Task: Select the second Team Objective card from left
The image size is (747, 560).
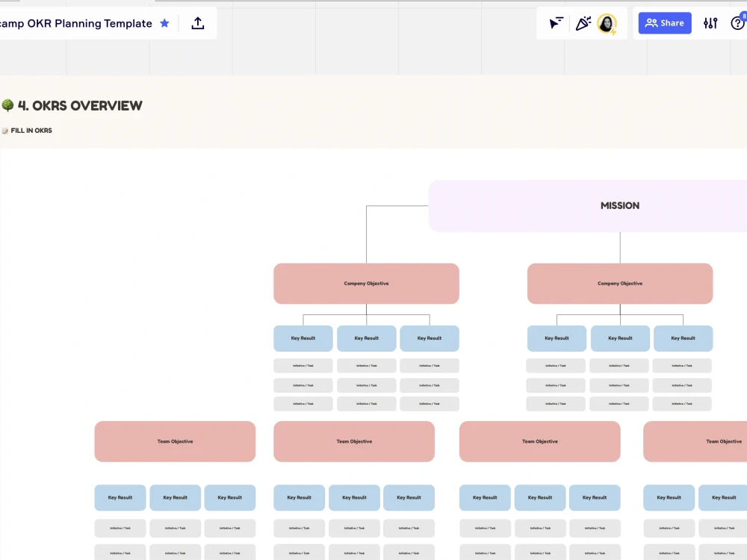Action: coord(354,441)
